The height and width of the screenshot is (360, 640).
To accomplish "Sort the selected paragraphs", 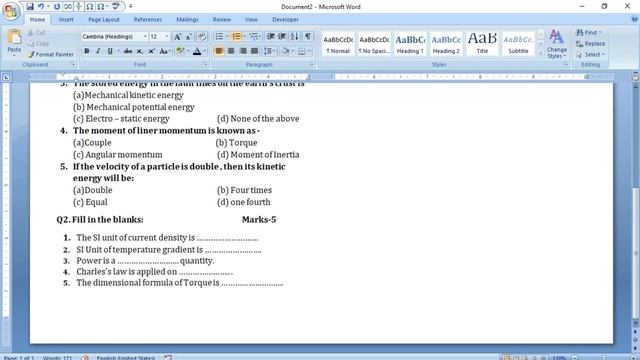I will tap(295, 37).
